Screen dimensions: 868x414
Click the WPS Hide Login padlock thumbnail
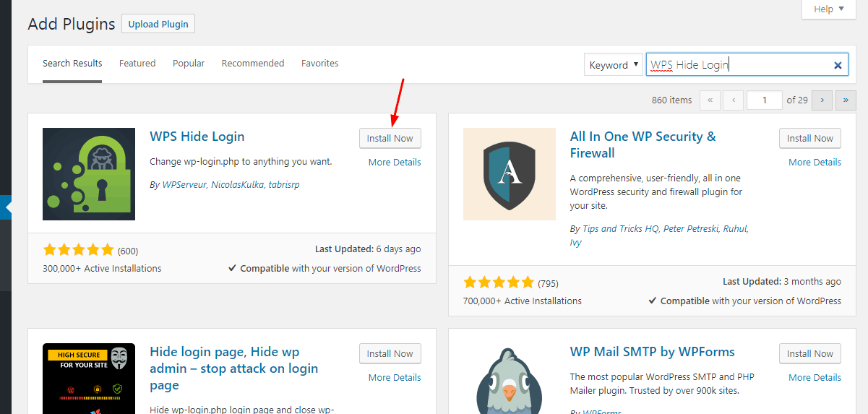(89, 174)
